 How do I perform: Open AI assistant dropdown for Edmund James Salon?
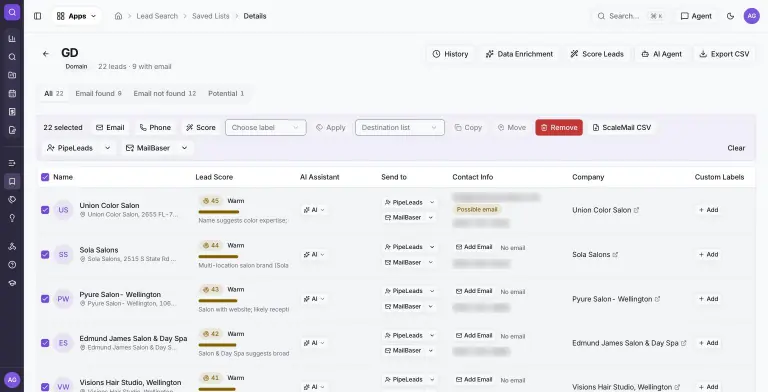[314, 343]
